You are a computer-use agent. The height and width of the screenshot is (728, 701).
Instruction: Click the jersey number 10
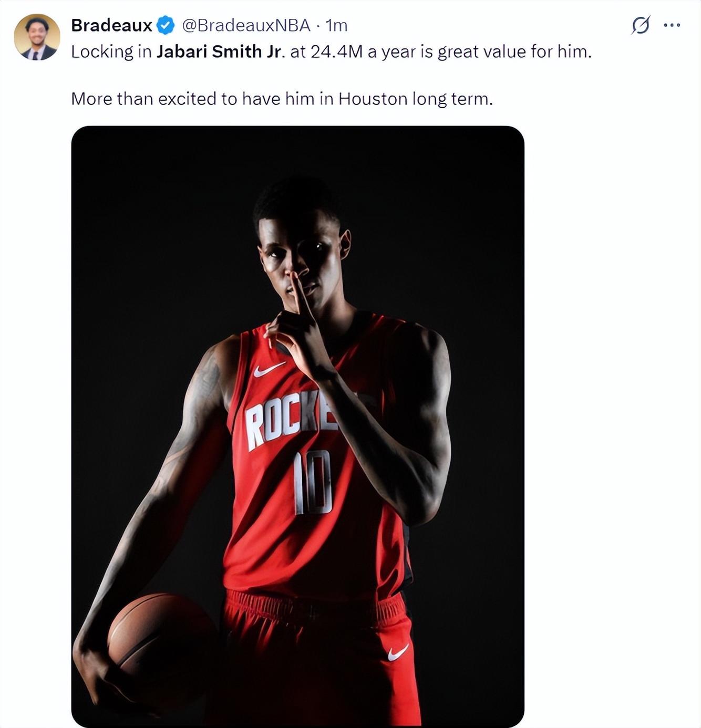[x=313, y=482]
